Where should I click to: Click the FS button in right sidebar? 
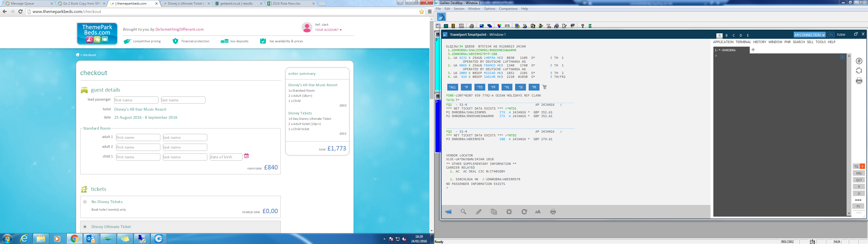tap(858, 206)
